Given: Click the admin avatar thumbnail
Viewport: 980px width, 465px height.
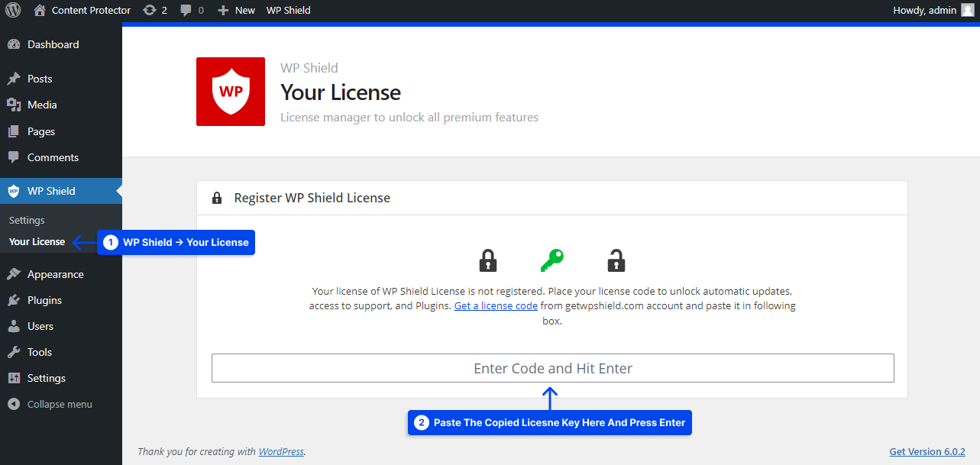Looking at the screenshot, I should (x=968, y=10).
